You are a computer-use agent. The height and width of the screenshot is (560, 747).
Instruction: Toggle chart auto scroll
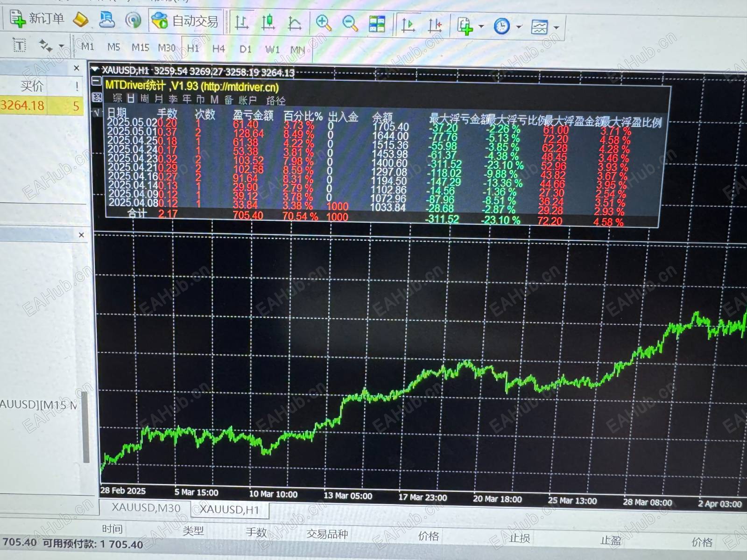[408, 25]
